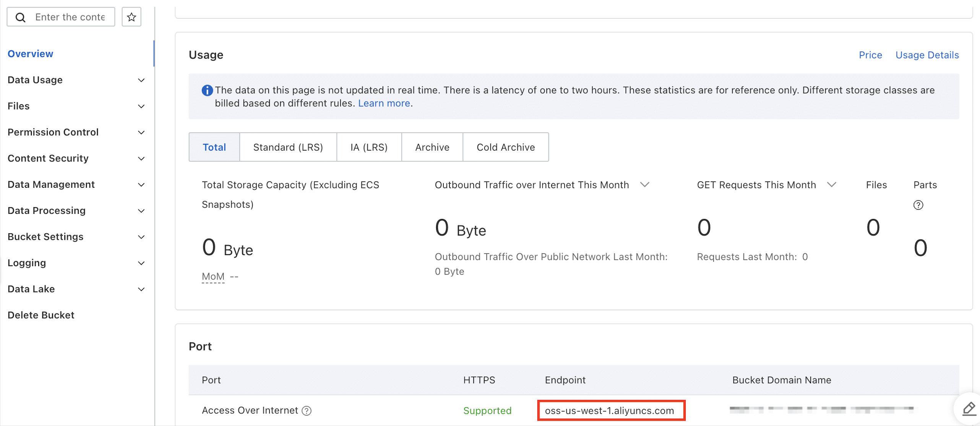Click the Usage section heading
The image size is (980, 426).
tap(206, 55)
